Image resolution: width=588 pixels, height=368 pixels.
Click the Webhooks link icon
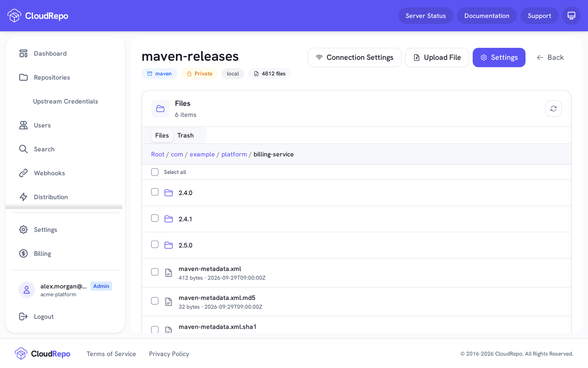pyautogui.click(x=24, y=173)
